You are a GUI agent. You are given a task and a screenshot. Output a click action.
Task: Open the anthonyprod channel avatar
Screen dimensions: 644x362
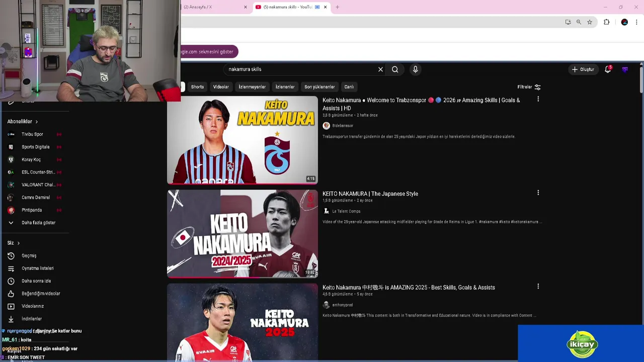[x=326, y=305]
